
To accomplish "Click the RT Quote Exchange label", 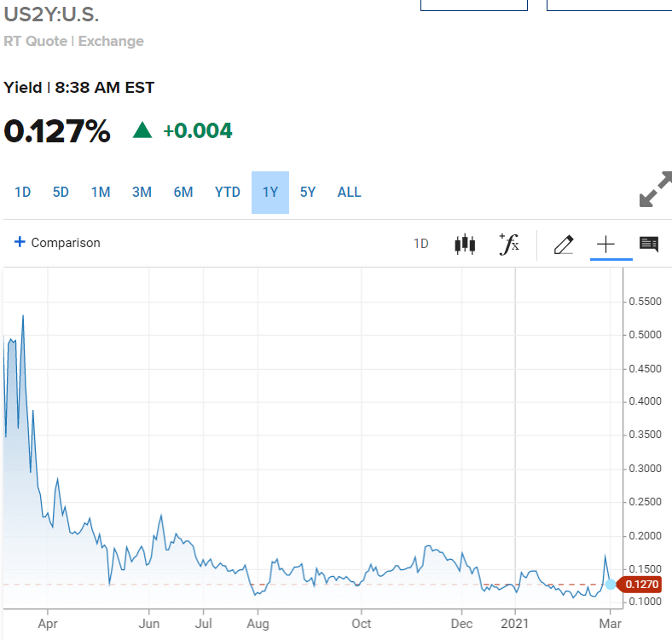I will point(73,41).
